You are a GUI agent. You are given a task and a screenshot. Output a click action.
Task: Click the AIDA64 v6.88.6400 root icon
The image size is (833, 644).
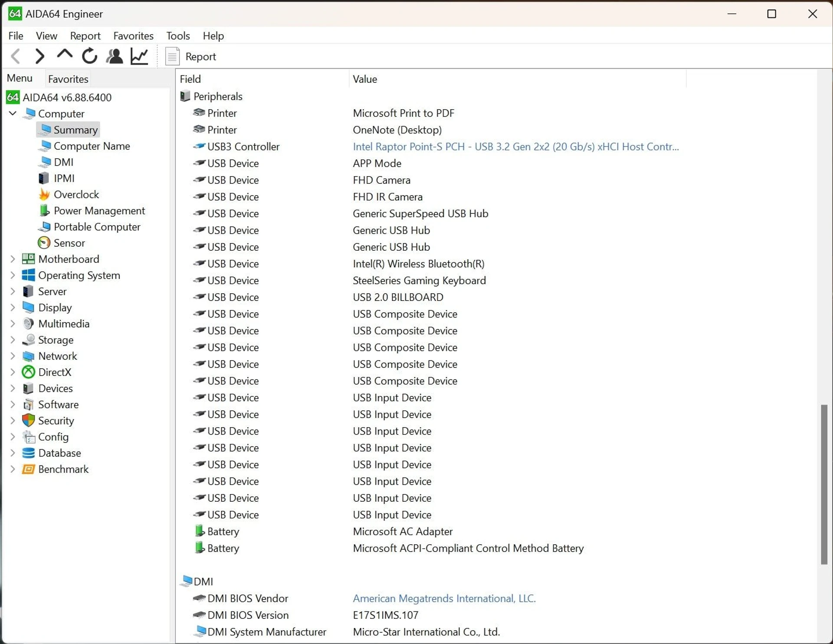13,97
